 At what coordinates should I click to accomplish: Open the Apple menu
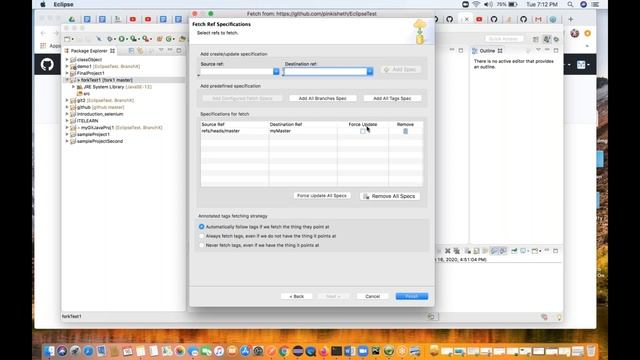(43, 4)
